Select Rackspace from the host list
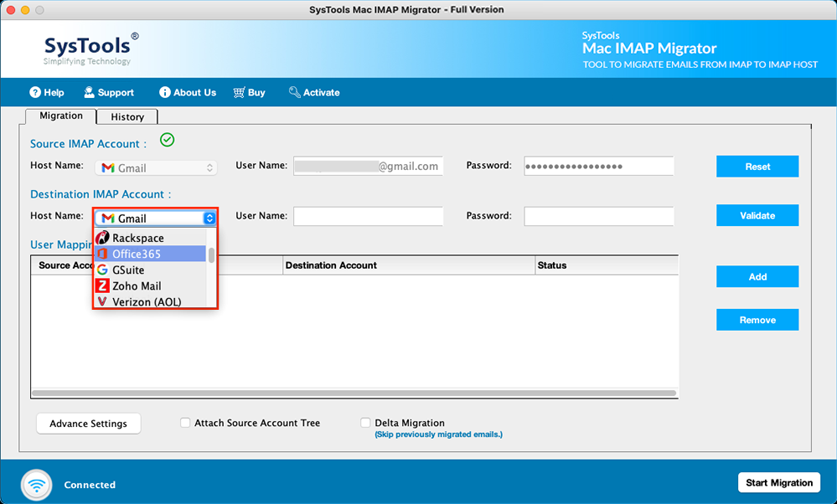Image resolution: width=837 pixels, height=504 pixels. [x=151, y=238]
